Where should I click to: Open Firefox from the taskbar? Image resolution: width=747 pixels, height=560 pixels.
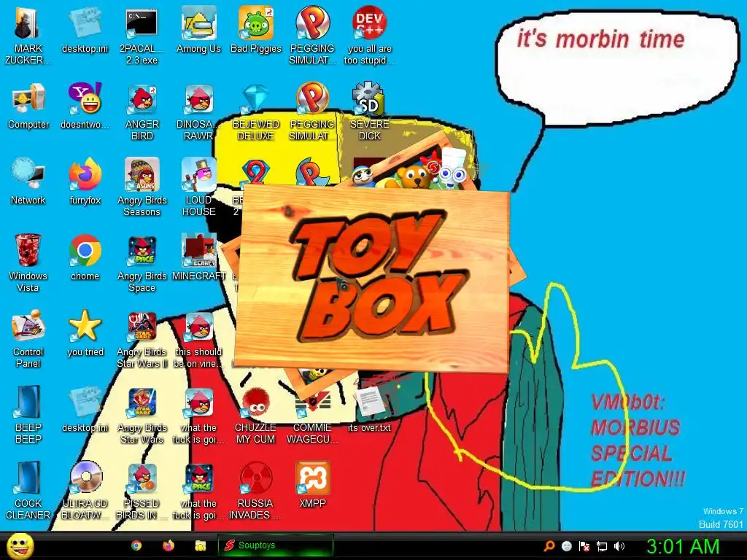click(169, 545)
